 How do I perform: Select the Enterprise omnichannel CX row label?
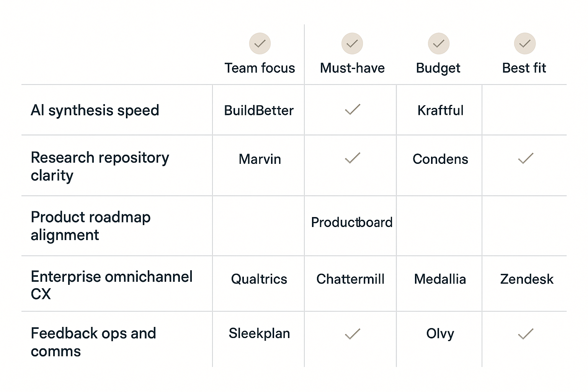pyautogui.click(x=111, y=285)
